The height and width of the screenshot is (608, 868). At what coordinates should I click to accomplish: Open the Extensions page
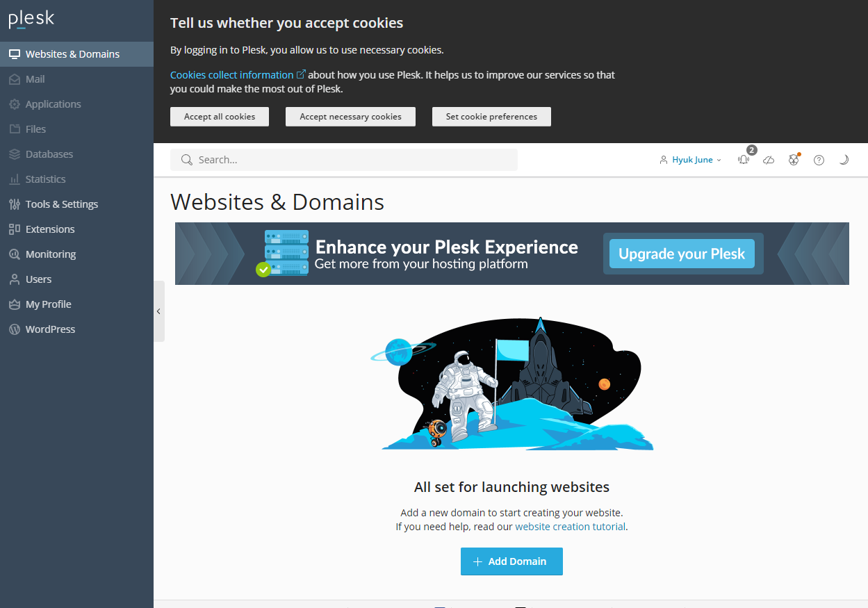76,229
